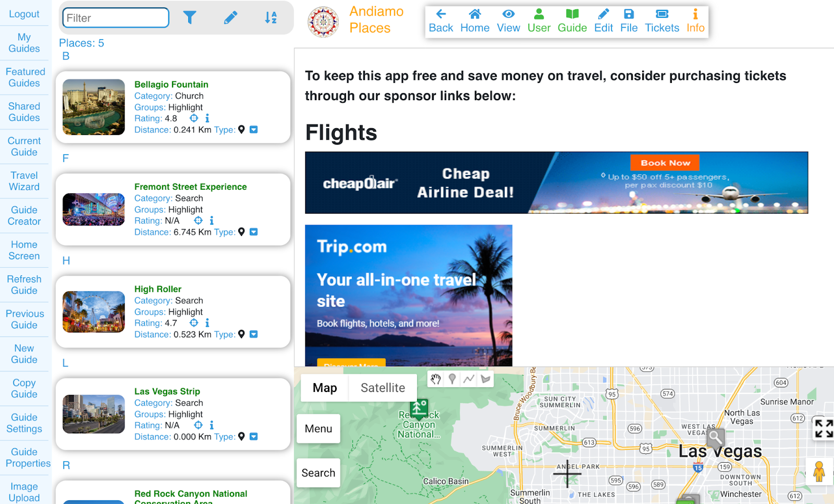Open the Tickets menu
This screenshot has height=504, width=834.
point(662,21)
